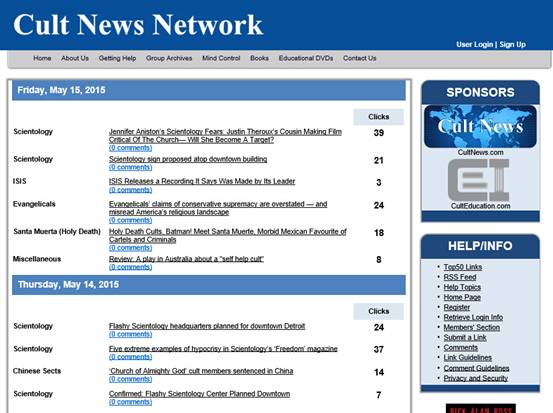Click the Santa Muerta (Holy Death) category label
Viewport: 553px width, 413px height.
(x=57, y=232)
